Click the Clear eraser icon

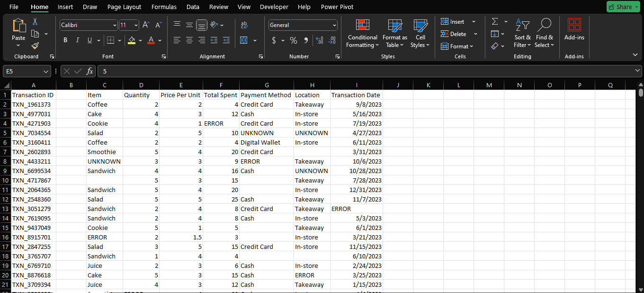click(x=495, y=46)
